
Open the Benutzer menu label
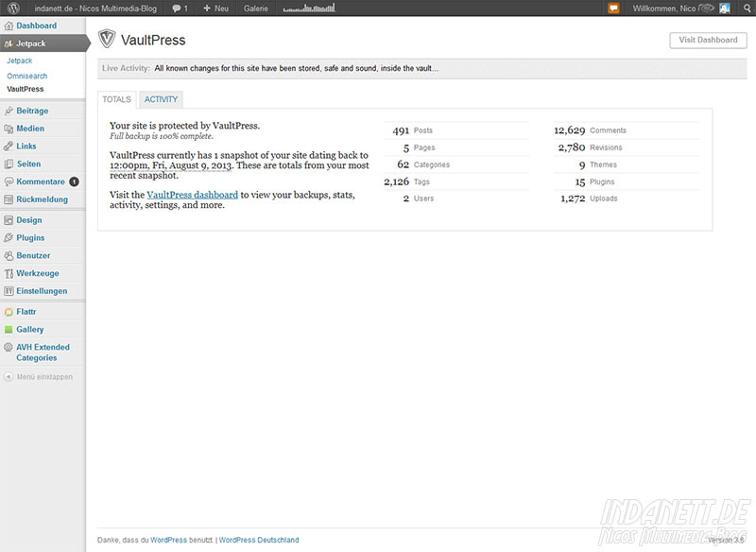pyautogui.click(x=33, y=255)
